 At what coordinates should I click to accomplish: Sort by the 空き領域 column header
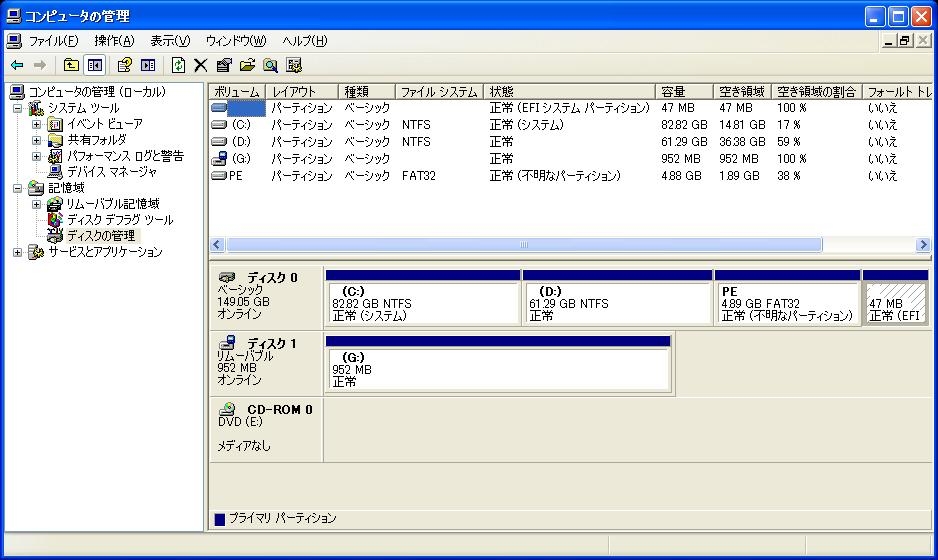[742, 92]
